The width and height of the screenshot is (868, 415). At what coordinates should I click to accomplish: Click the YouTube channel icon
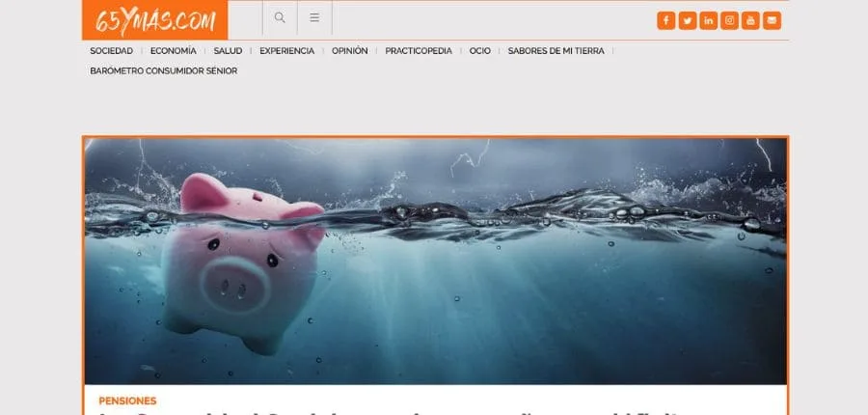click(751, 20)
